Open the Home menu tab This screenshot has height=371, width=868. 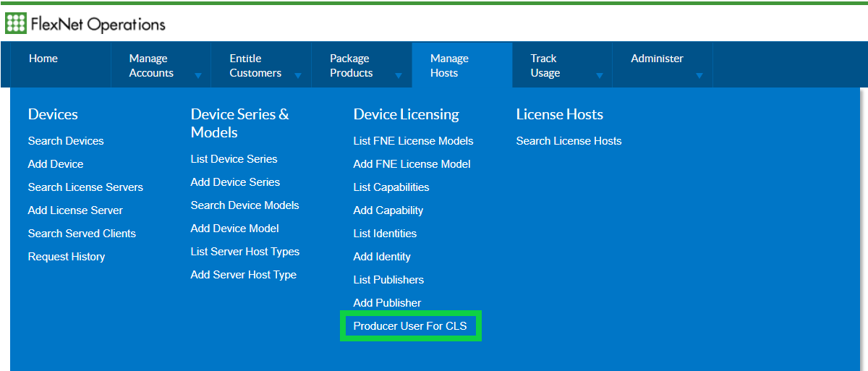click(x=43, y=59)
